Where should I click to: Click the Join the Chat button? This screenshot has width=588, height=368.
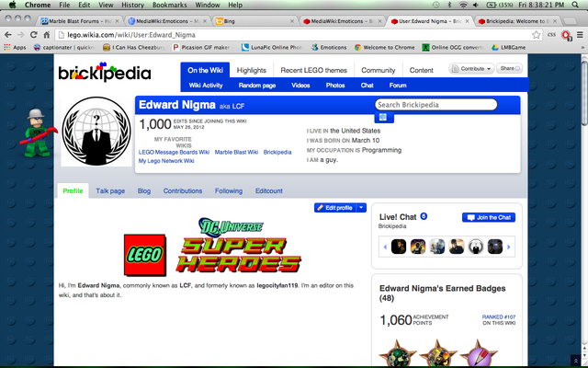pyautogui.click(x=489, y=217)
